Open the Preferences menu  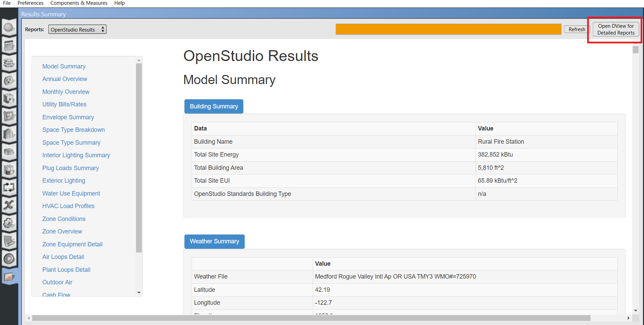(x=30, y=3)
